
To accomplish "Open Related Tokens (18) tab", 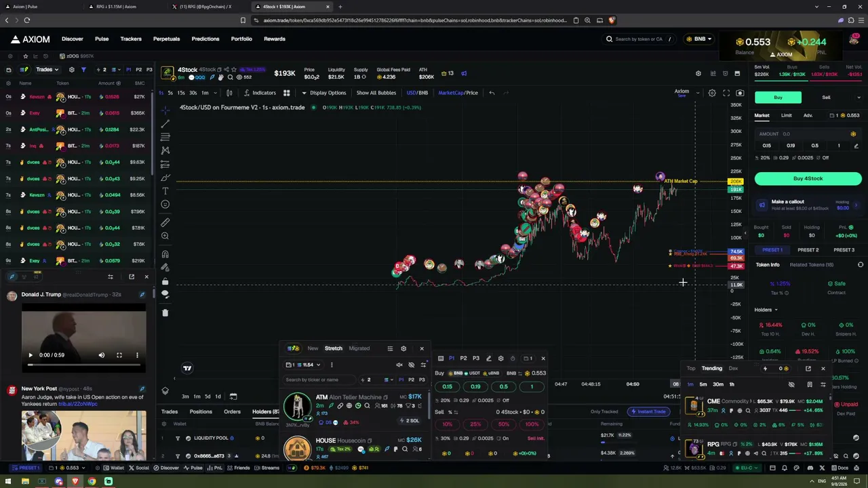I will (x=811, y=265).
